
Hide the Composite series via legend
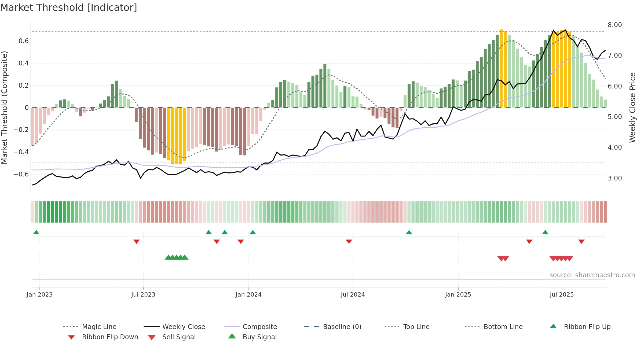[250, 327]
